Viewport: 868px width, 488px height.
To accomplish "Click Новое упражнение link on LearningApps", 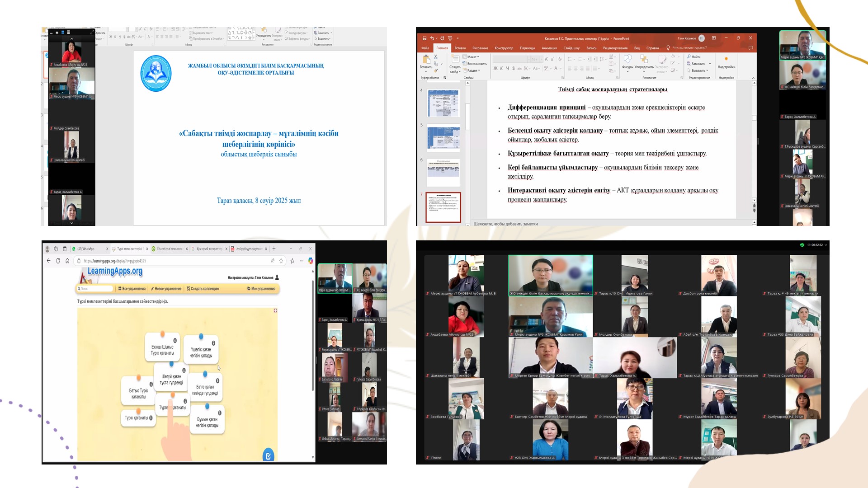I will click(166, 289).
